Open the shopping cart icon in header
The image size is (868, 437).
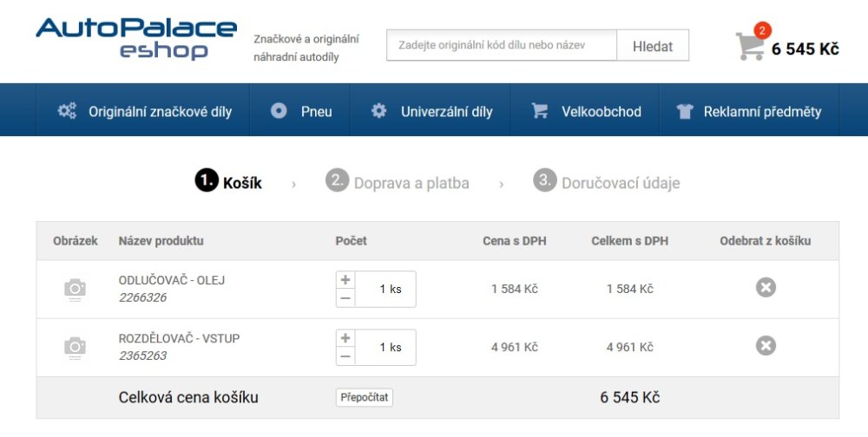(x=750, y=47)
